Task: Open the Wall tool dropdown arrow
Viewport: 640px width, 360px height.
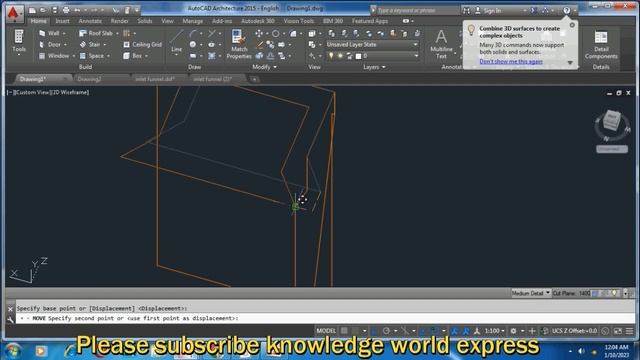Action: pyautogui.click(x=64, y=33)
